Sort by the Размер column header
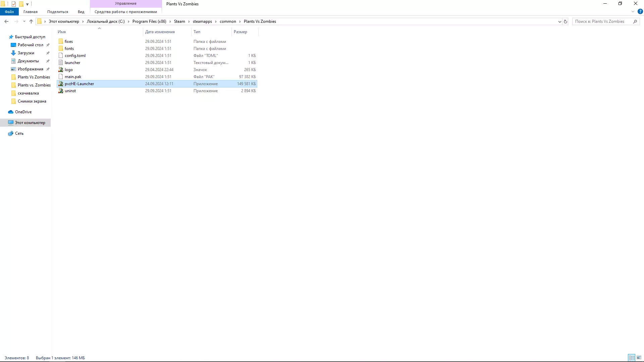The width and height of the screenshot is (644, 362). click(240, 32)
